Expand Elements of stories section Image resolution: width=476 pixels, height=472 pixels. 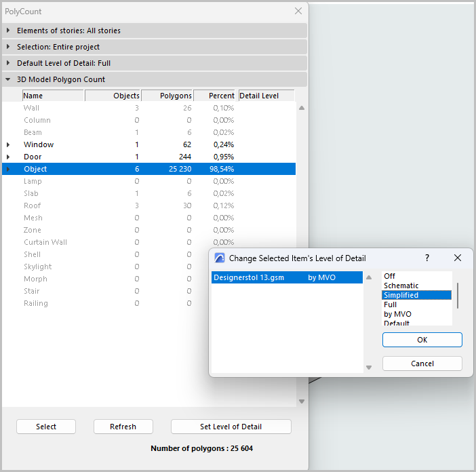click(8, 31)
